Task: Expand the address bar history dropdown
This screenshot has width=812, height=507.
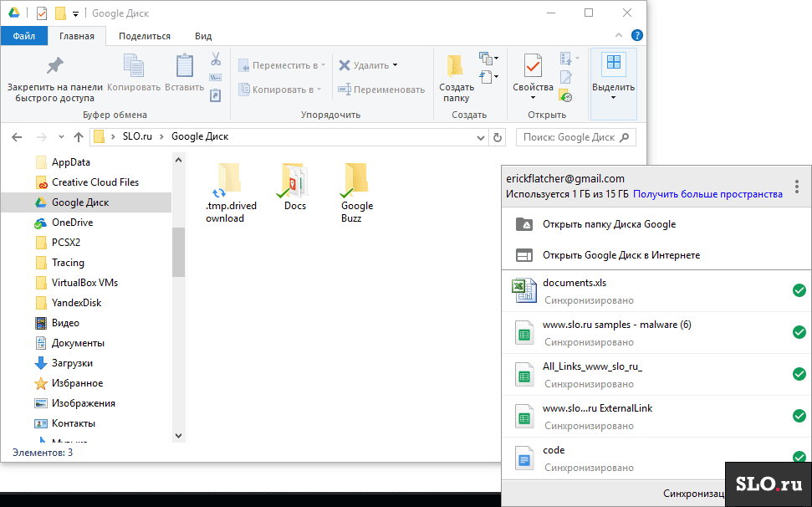Action: [481, 138]
